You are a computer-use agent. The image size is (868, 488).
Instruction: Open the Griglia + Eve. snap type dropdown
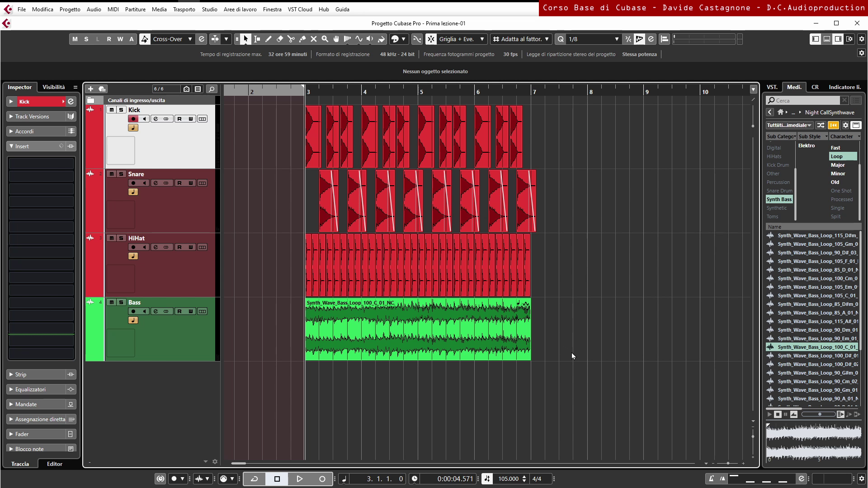(462, 39)
